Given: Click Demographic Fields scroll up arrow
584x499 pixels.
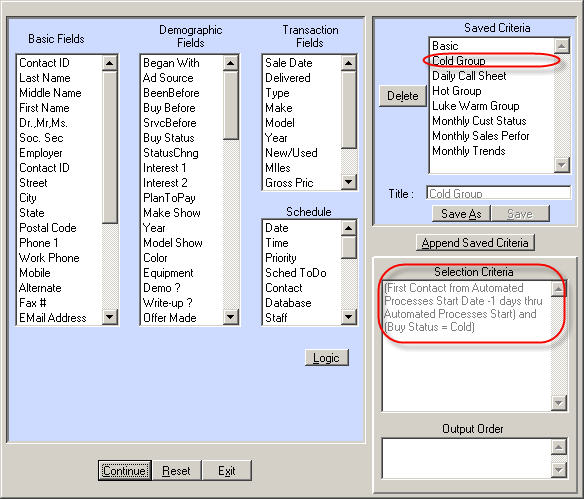Looking at the screenshot, I should click(231, 63).
